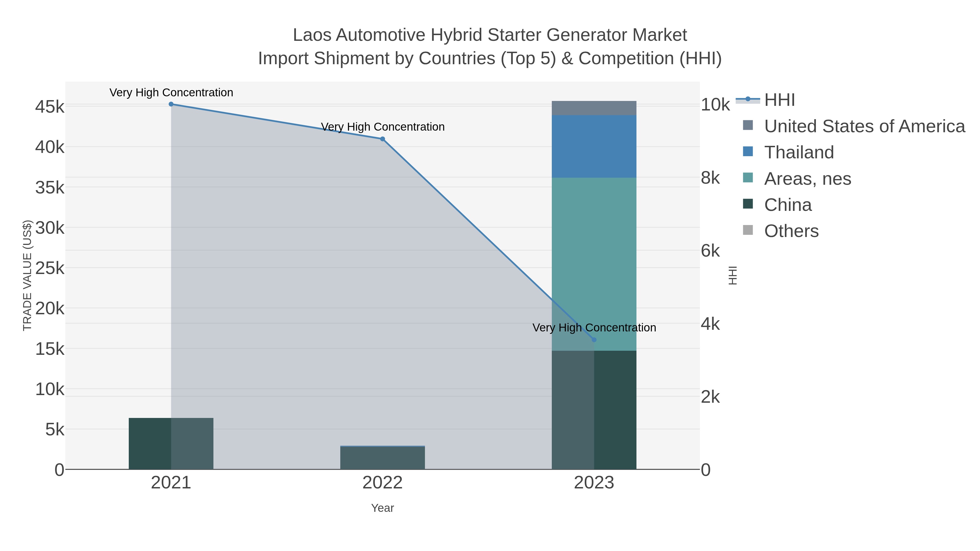Toggle Areas, nes legend entry

(x=797, y=178)
